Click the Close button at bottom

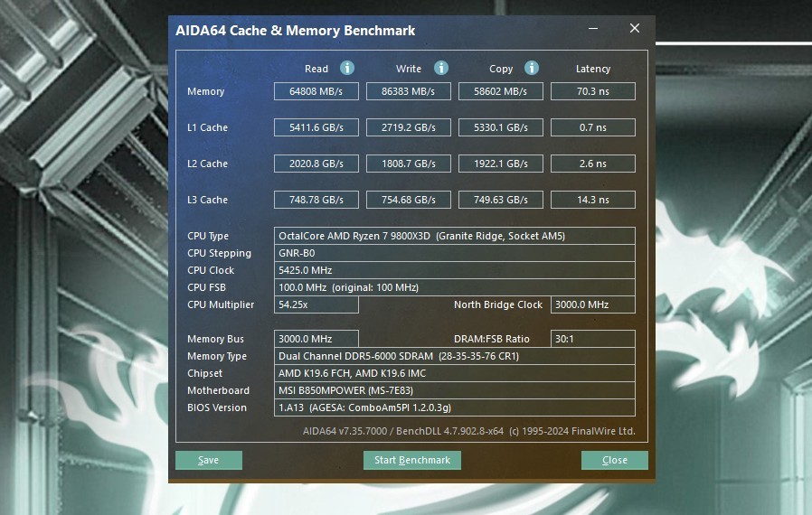[x=615, y=460]
